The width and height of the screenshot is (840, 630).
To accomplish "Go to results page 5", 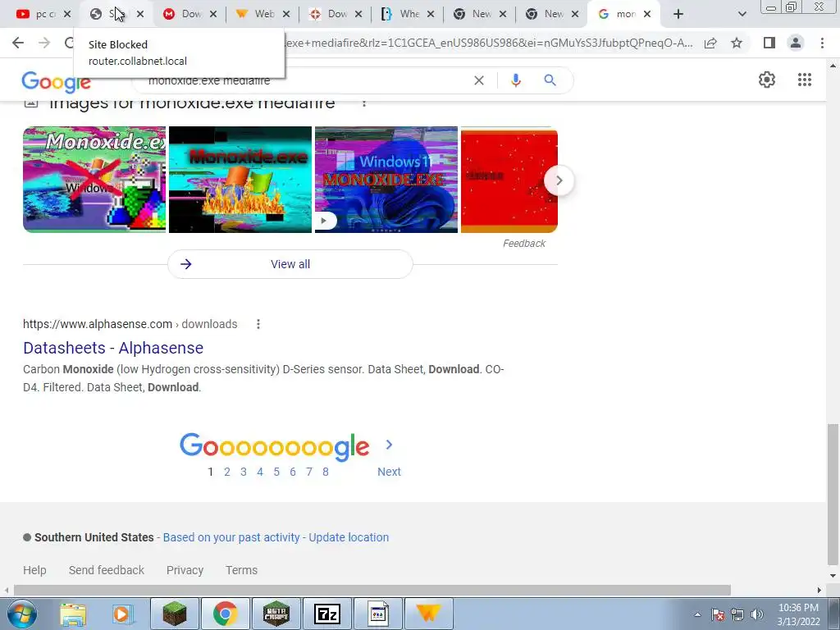I will (276, 472).
